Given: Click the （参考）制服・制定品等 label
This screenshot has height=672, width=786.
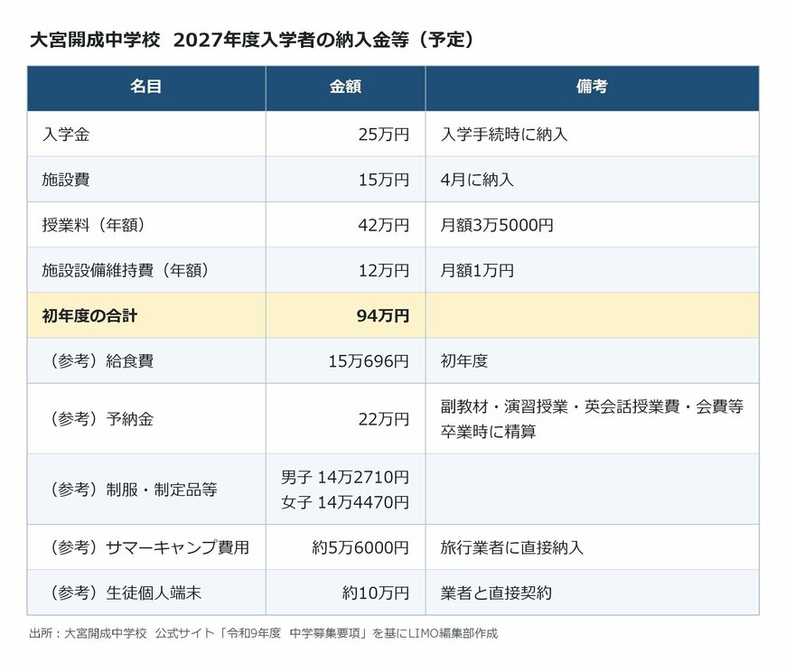Looking at the screenshot, I should (x=132, y=490).
